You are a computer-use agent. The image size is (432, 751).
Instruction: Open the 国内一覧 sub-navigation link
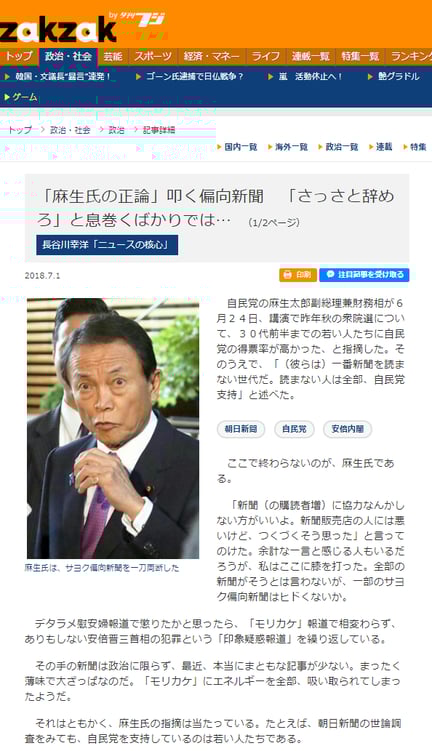241,147
